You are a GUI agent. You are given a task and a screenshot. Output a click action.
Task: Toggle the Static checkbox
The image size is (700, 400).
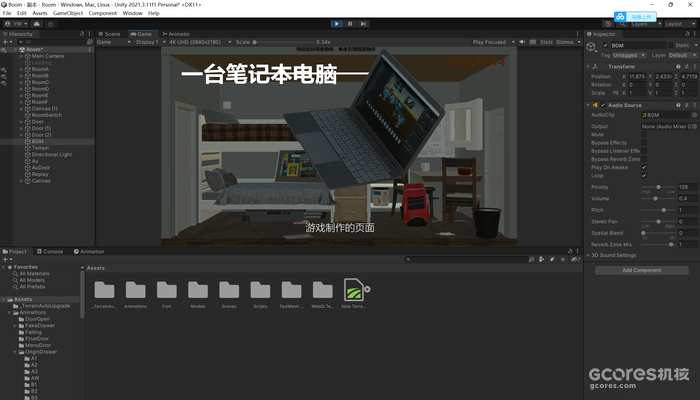tap(671, 45)
